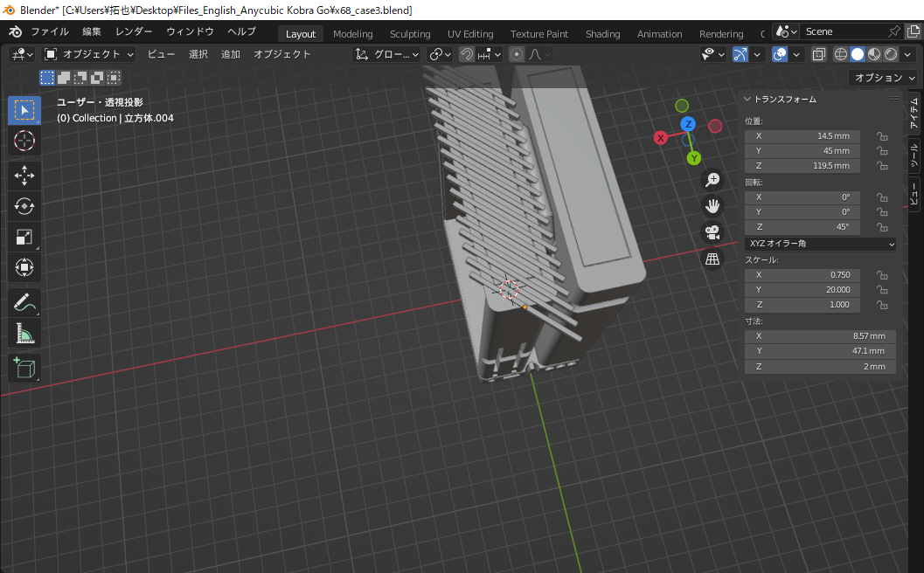Toggle proportional editing
The width and height of the screenshot is (924, 573).
517,54
